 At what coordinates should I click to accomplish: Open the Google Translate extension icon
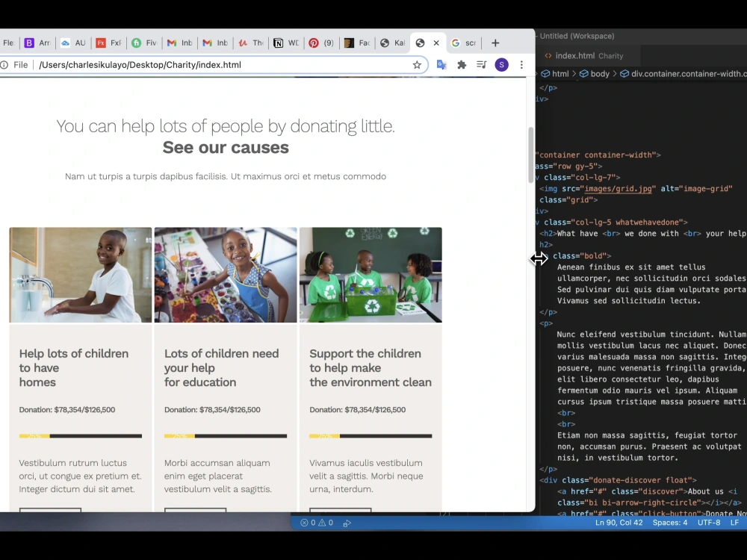pos(441,65)
